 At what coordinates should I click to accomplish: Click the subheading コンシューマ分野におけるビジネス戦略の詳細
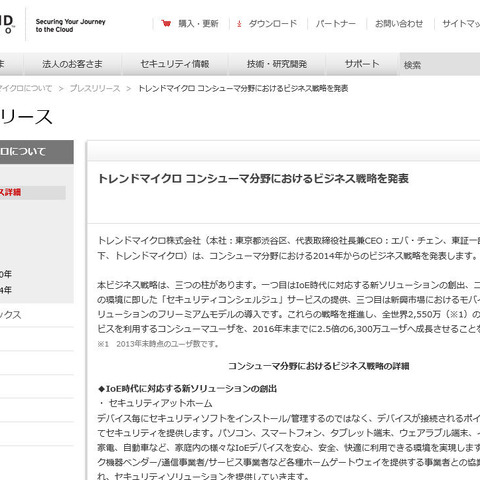319,366
